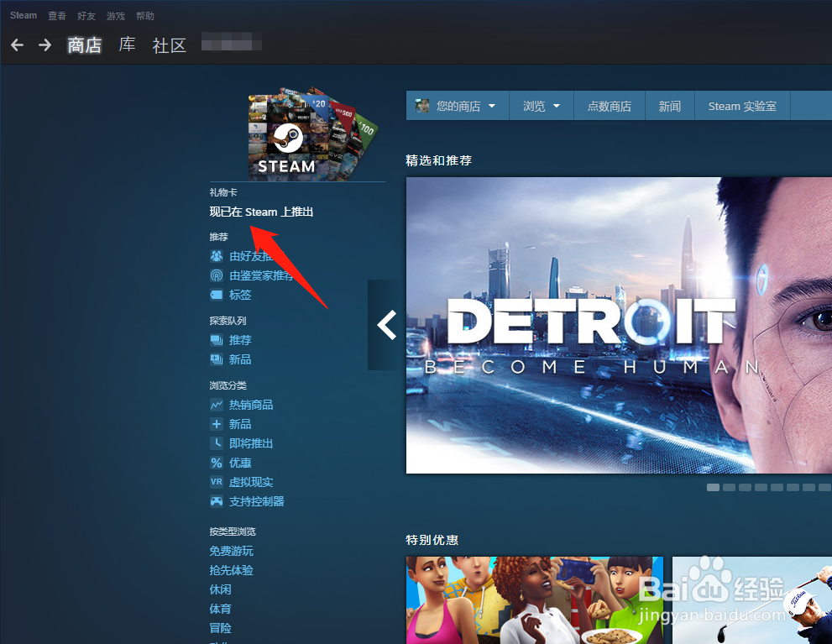Viewport: 832px width, 644px height.
Task: Click the top sellers chart icon
Action: coord(217,405)
